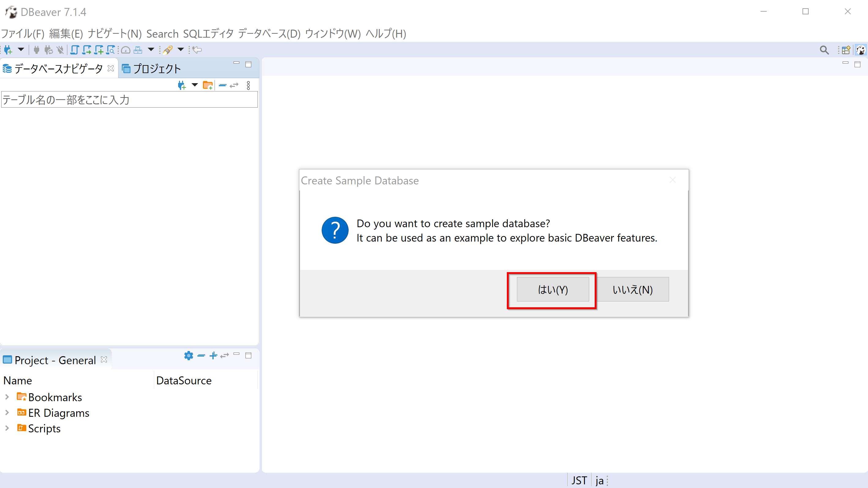Open dropdown arrow beside the stacked boxes icon
Viewport: 868px width, 488px height.
coord(151,50)
